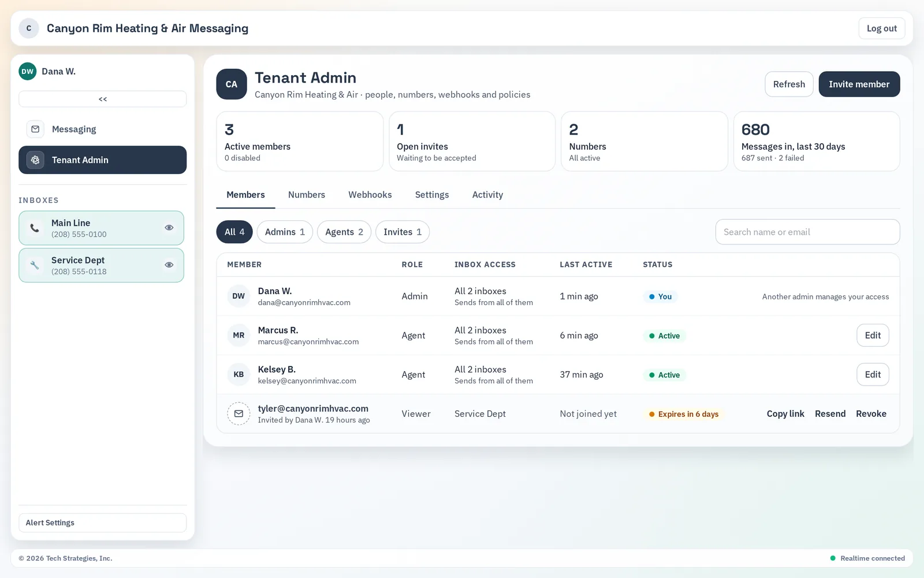Viewport: 924px width, 578px height.
Task: Click the wrench icon for Service Dept inbox
Action: 35,265
